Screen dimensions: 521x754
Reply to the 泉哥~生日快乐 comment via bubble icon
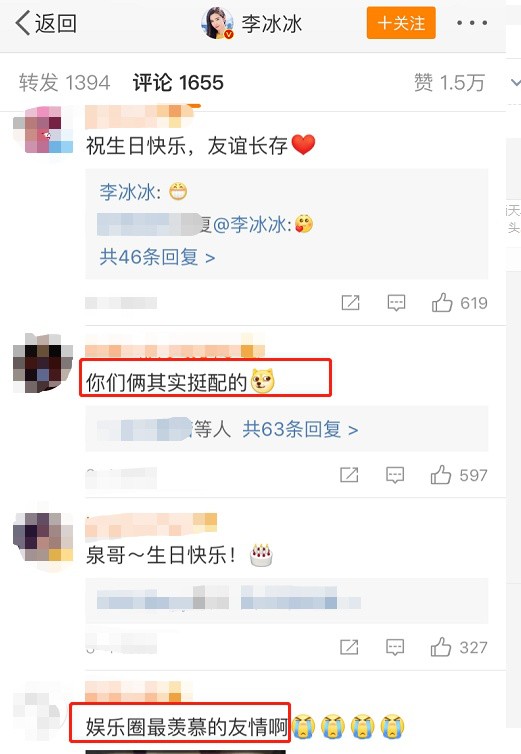395,647
